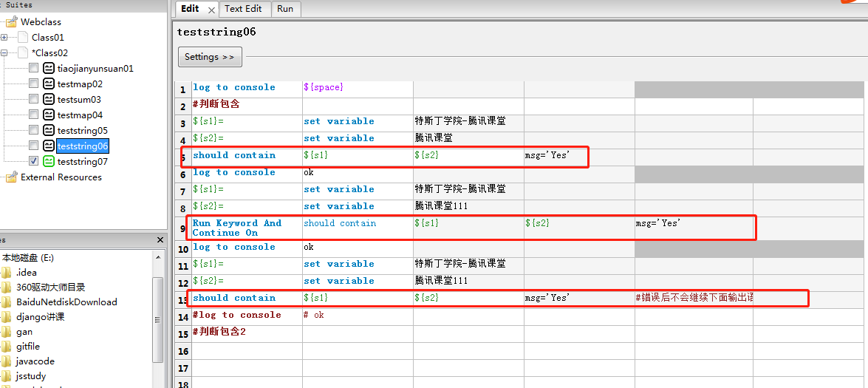The width and height of the screenshot is (868, 388).
Task: Click the .idea folder icon
Action: tap(6, 272)
